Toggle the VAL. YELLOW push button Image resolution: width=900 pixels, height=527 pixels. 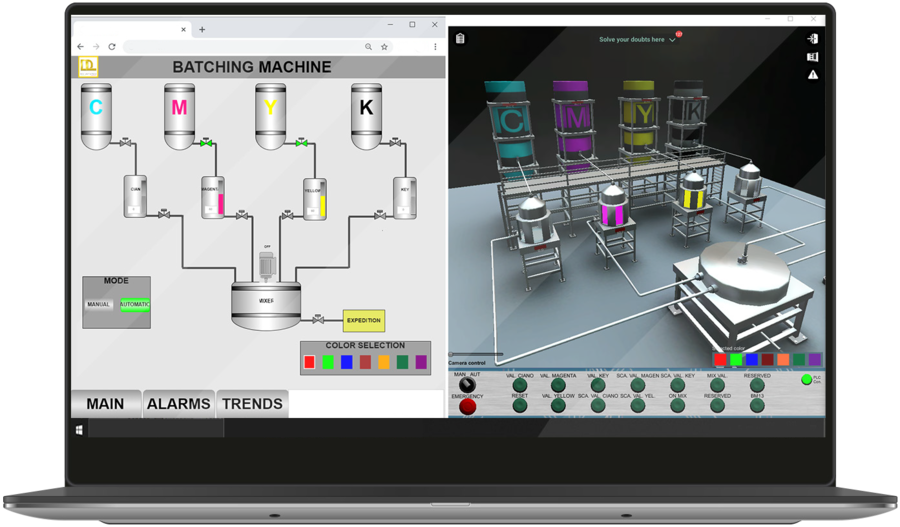pos(558,406)
